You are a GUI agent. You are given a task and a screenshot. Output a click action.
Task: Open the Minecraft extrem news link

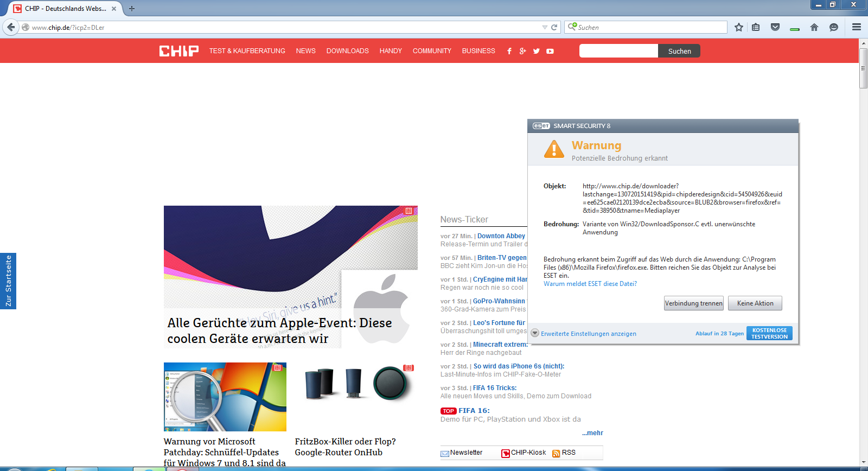[500, 345]
